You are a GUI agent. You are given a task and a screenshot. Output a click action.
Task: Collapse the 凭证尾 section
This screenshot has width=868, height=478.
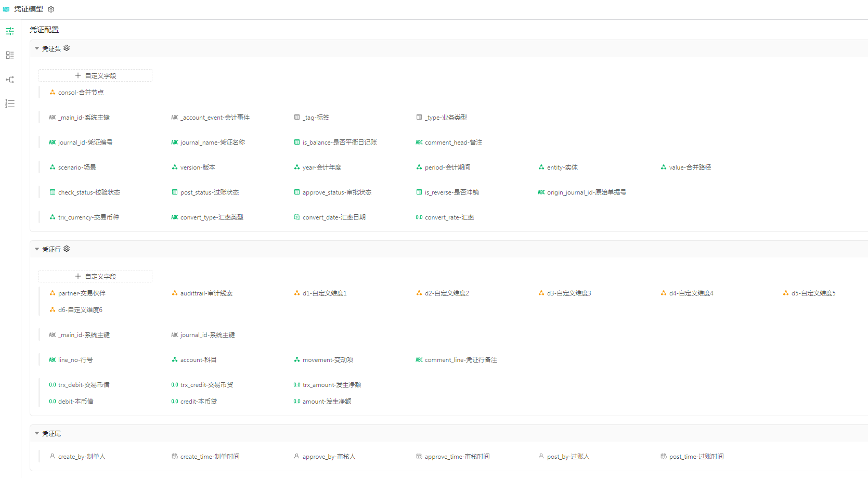(x=37, y=433)
